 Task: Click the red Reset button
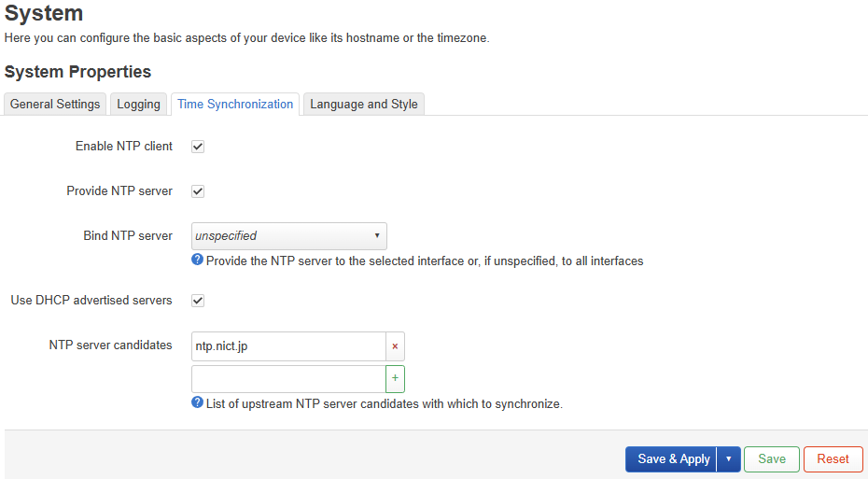click(x=833, y=459)
